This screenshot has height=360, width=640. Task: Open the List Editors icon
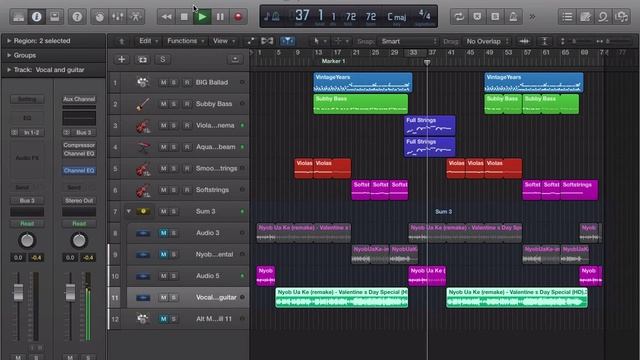tap(567, 17)
